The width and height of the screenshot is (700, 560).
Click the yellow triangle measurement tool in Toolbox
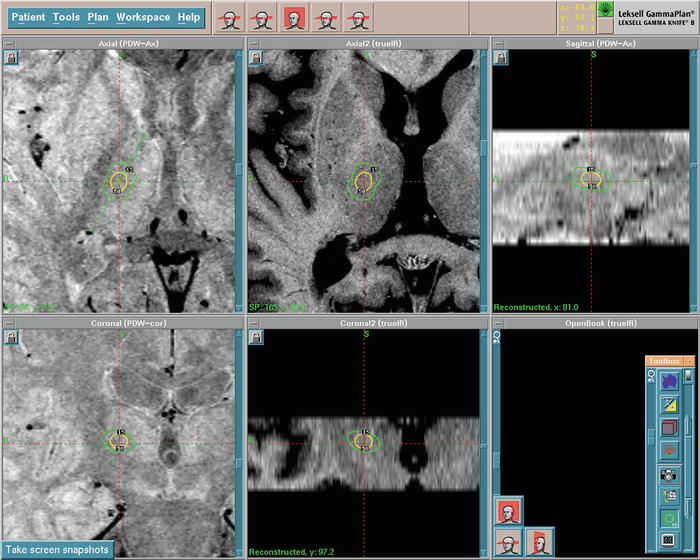coord(669,404)
